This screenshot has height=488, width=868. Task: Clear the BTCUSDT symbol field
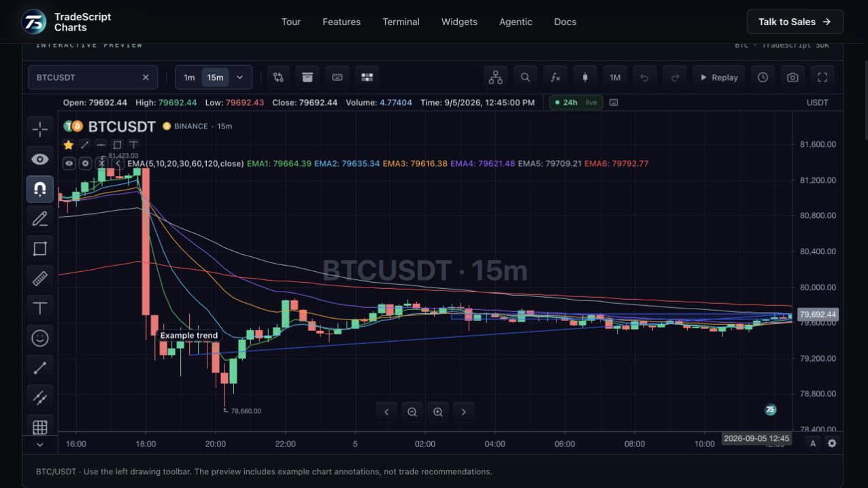[x=146, y=77]
